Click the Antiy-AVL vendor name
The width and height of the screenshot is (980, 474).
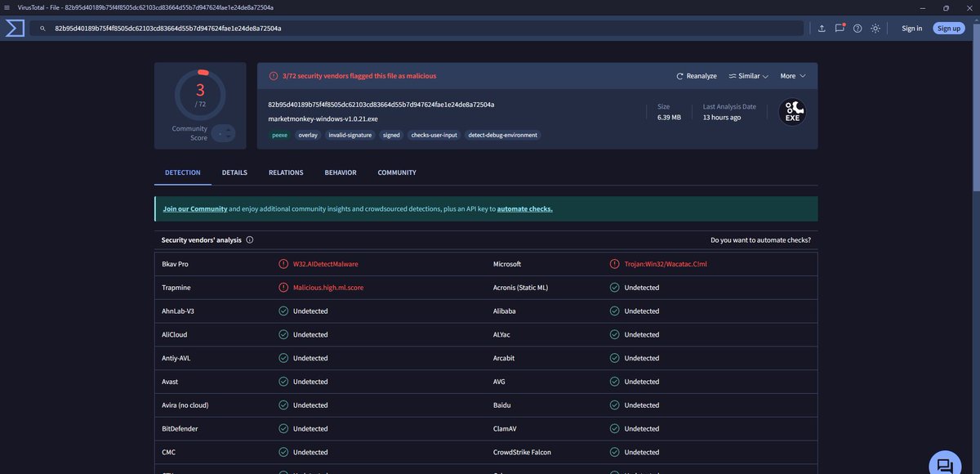(176, 358)
